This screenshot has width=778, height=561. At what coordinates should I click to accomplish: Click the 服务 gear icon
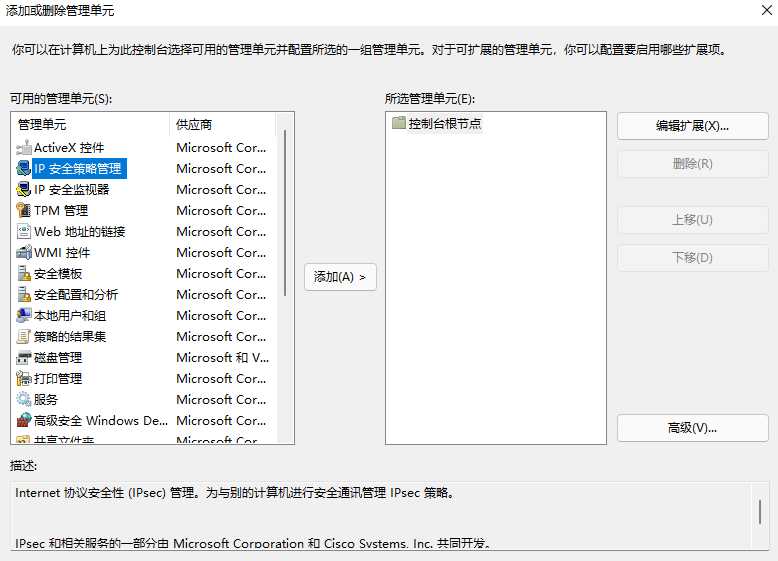pyautogui.click(x=23, y=399)
